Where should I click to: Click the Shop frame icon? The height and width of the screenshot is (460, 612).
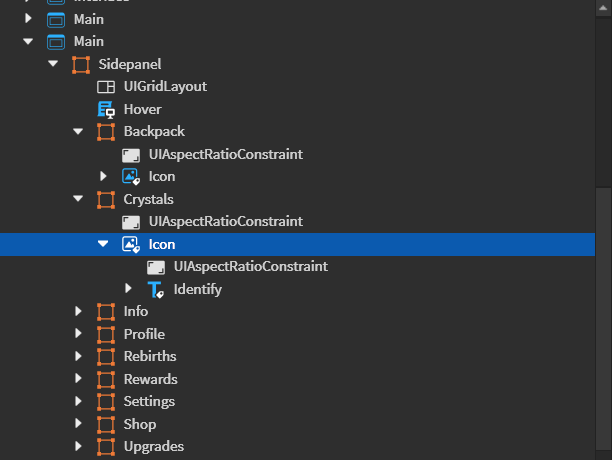[x=105, y=424]
